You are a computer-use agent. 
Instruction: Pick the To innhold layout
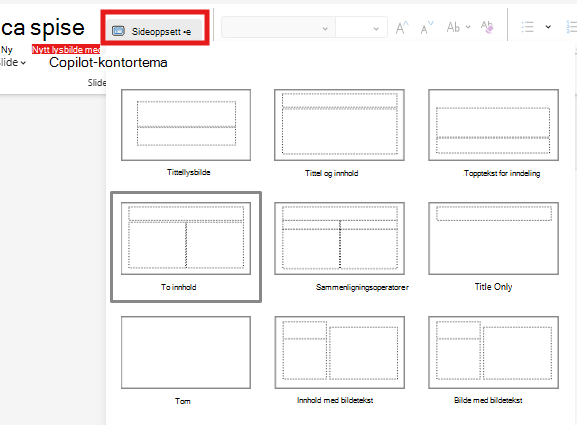(x=186, y=238)
